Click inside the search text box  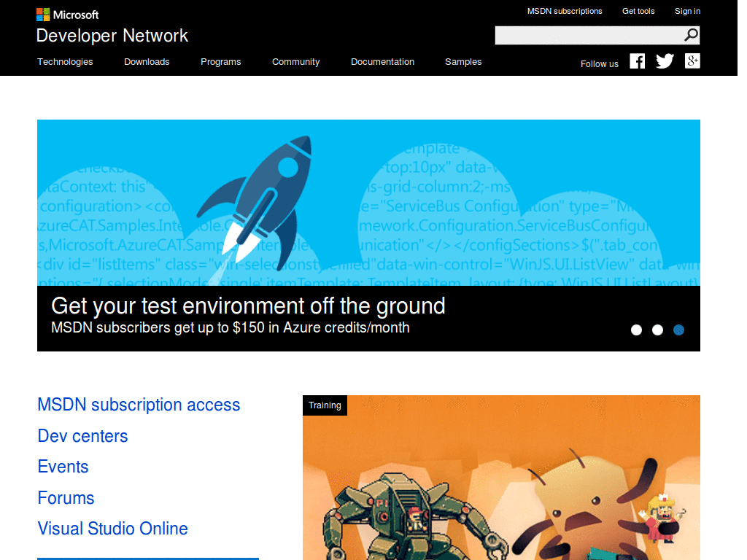587,35
